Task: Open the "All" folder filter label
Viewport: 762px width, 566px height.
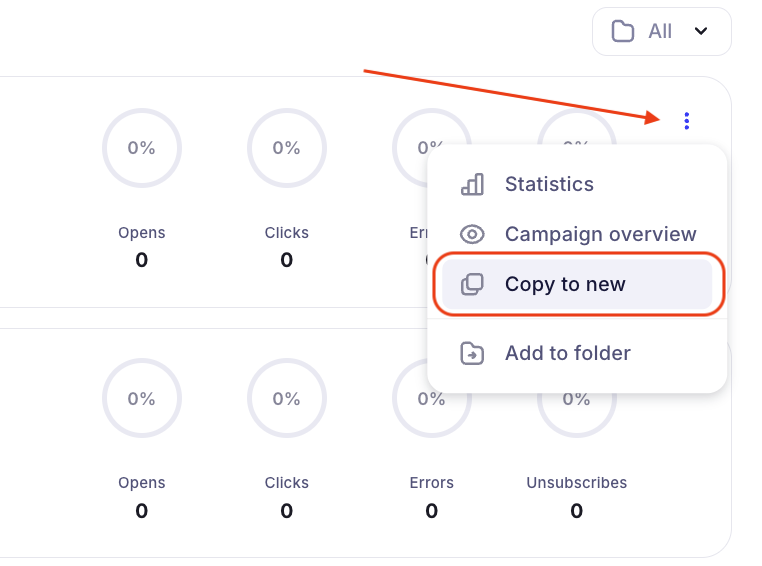Action: click(660, 31)
